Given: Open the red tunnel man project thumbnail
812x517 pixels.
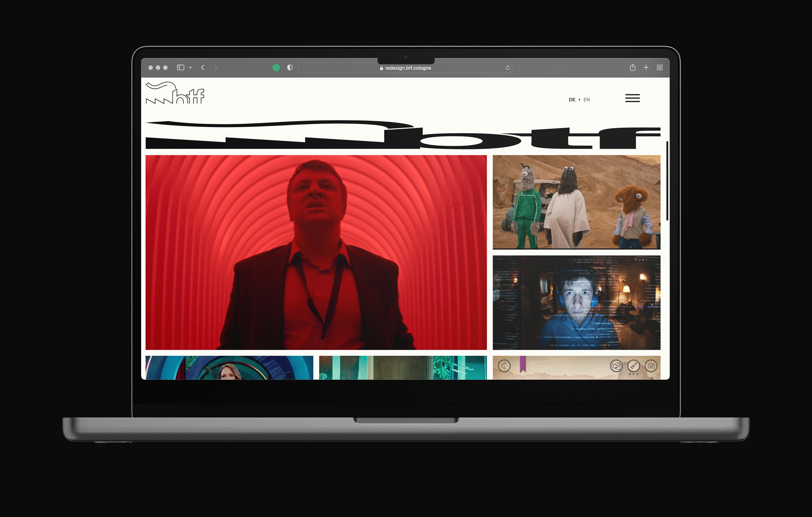Looking at the screenshot, I should click(x=316, y=252).
